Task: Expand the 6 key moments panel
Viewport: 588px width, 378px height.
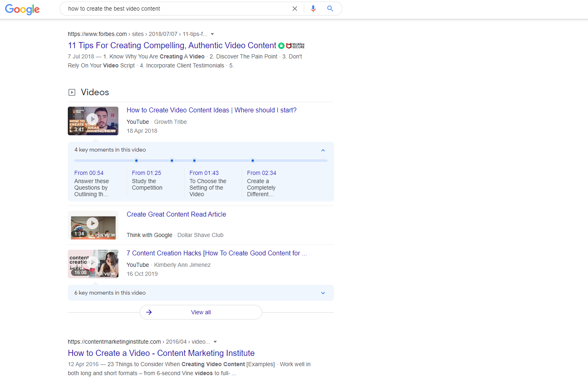Action: coord(323,293)
